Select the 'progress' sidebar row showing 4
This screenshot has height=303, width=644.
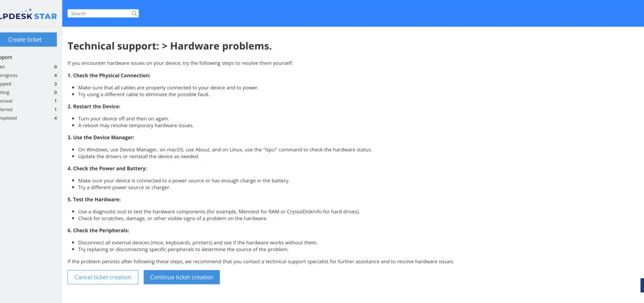pos(29,75)
